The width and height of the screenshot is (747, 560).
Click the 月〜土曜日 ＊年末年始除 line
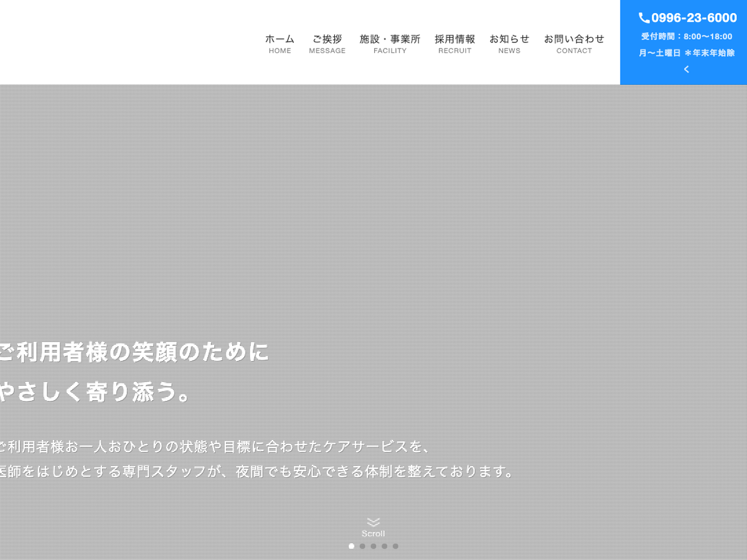tap(687, 53)
